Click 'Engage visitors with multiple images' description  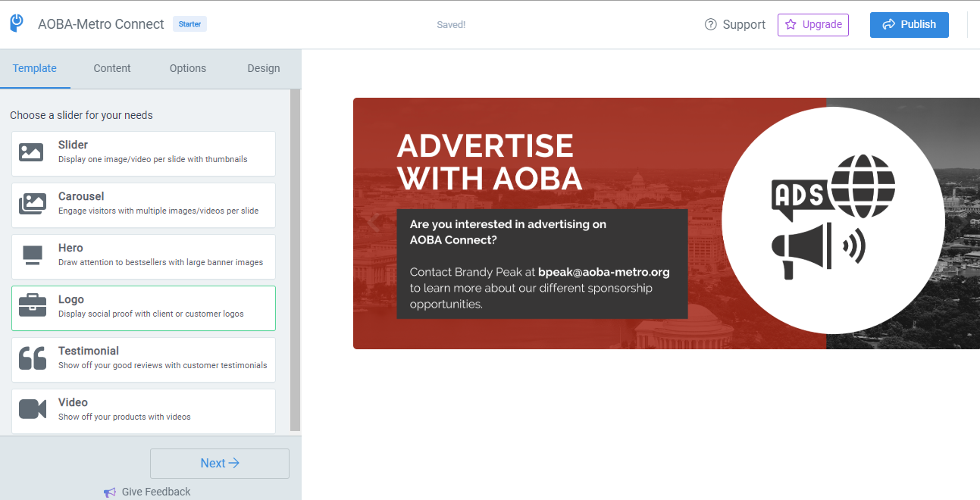pyautogui.click(x=158, y=211)
